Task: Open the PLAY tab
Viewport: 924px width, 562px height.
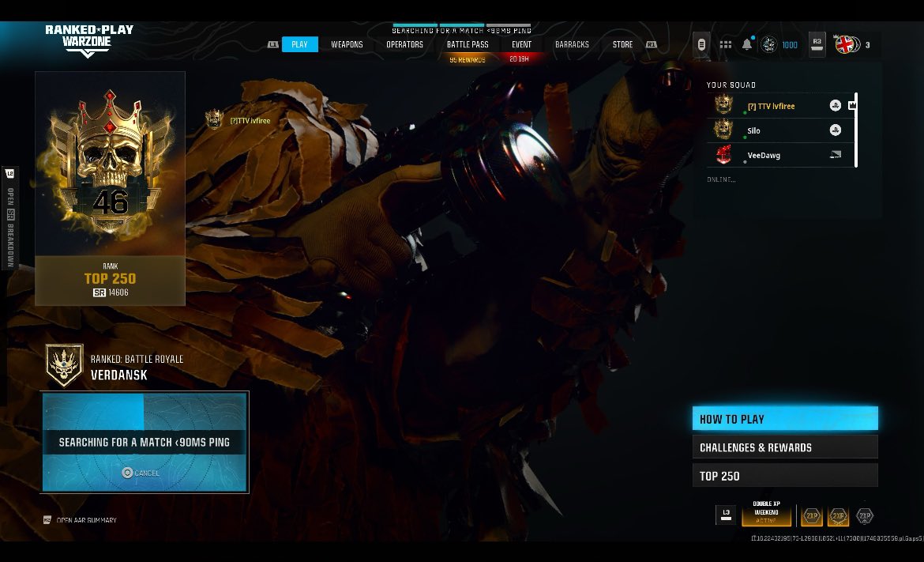Action: click(x=300, y=44)
